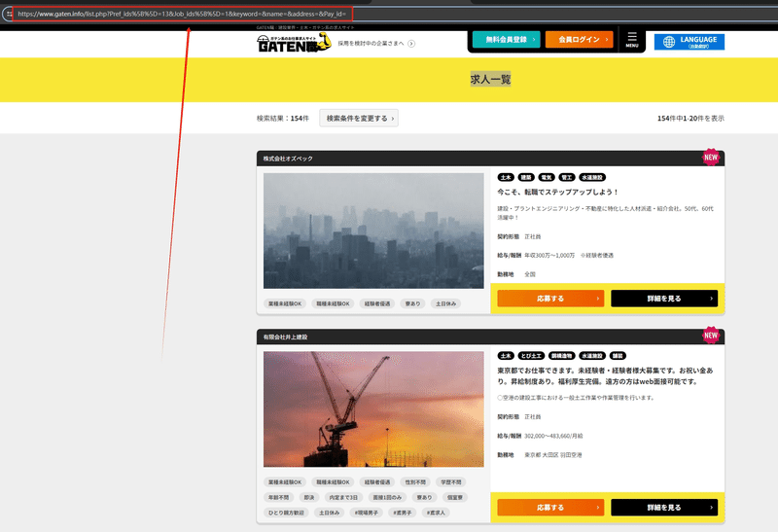Open 採用を検討中の企業さまへ link
The height and width of the screenshot is (532, 778).
pos(371,43)
